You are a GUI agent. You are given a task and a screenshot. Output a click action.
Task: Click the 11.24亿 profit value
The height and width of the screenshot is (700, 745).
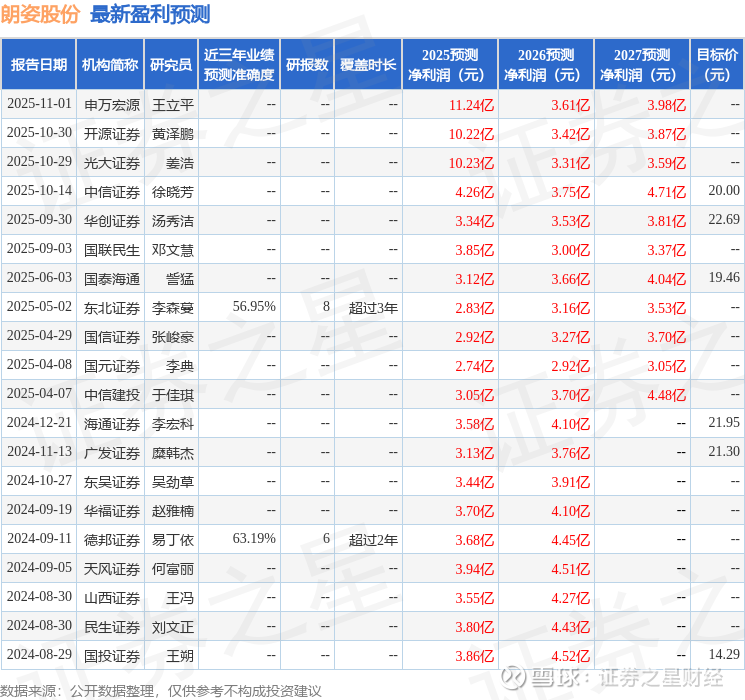(x=471, y=105)
